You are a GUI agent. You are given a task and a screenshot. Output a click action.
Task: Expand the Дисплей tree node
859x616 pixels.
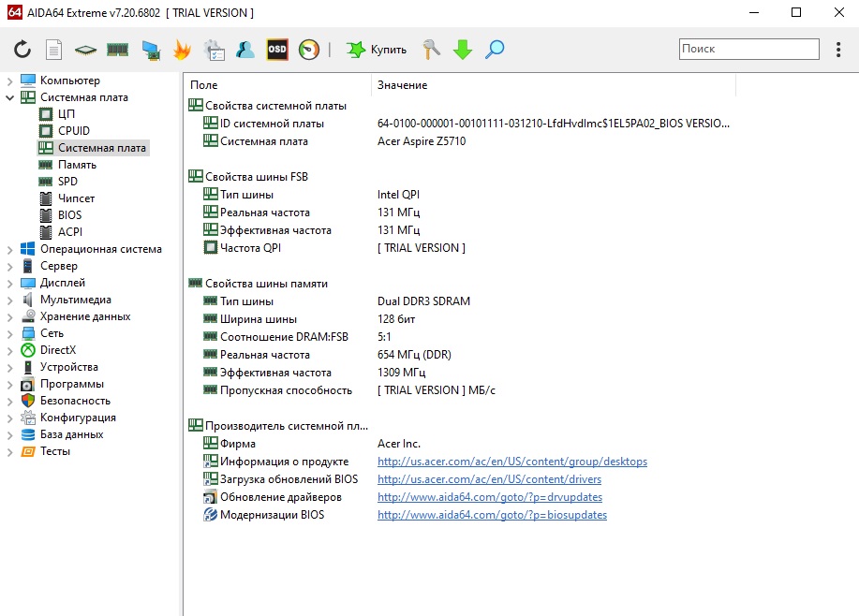9,284
